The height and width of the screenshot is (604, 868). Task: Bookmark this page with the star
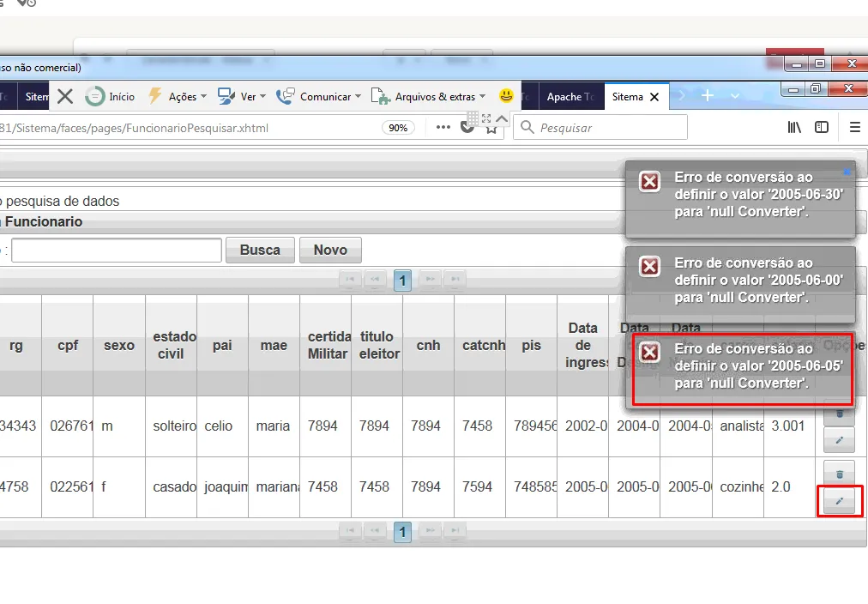click(x=491, y=129)
